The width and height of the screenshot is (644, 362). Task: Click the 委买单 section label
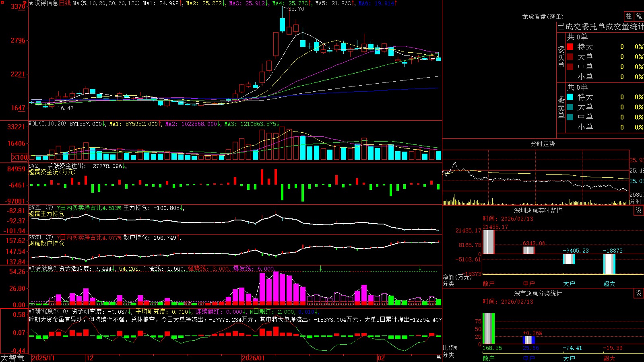(561, 57)
